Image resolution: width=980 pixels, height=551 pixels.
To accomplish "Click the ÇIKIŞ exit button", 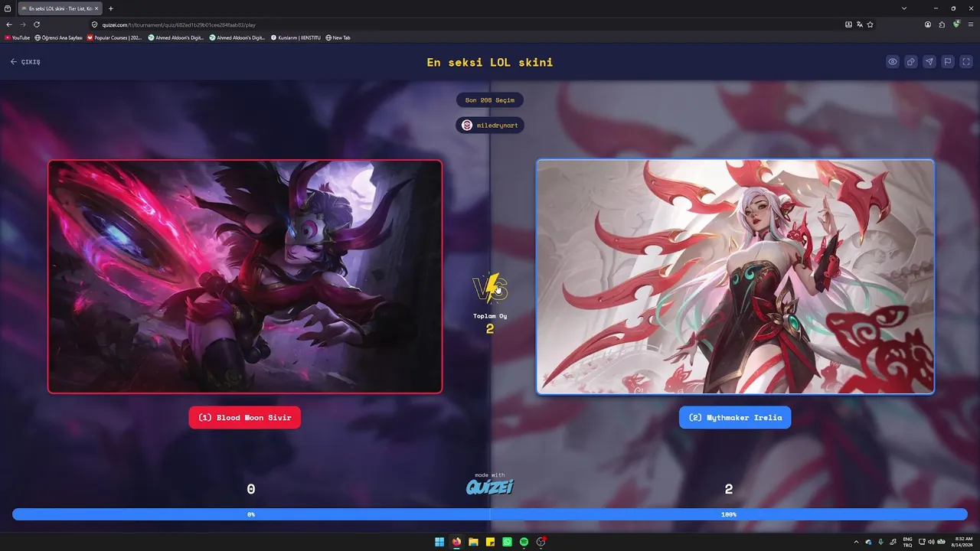I will point(25,62).
